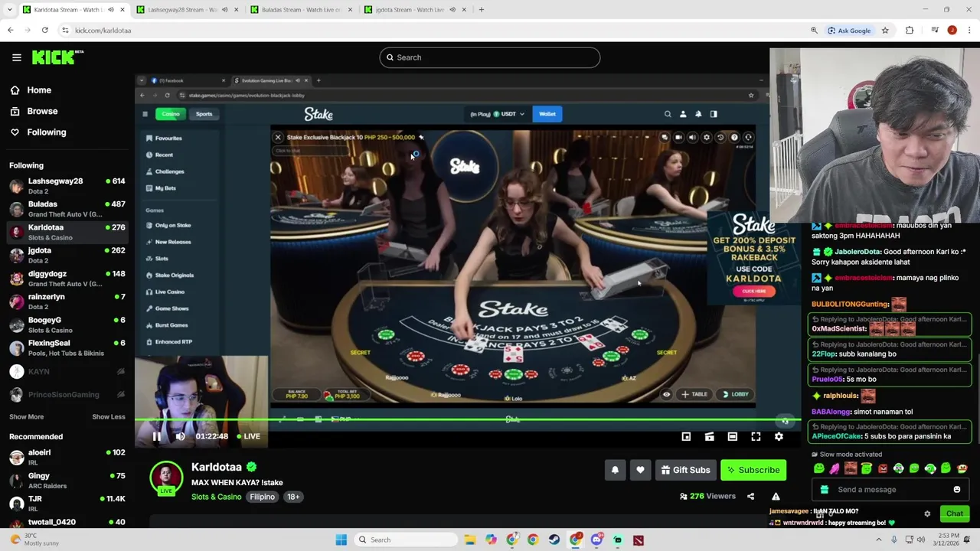The width and height of the screenshot is (980, 551).
Task: Click Gift Subs button
Action: [685, 470]
